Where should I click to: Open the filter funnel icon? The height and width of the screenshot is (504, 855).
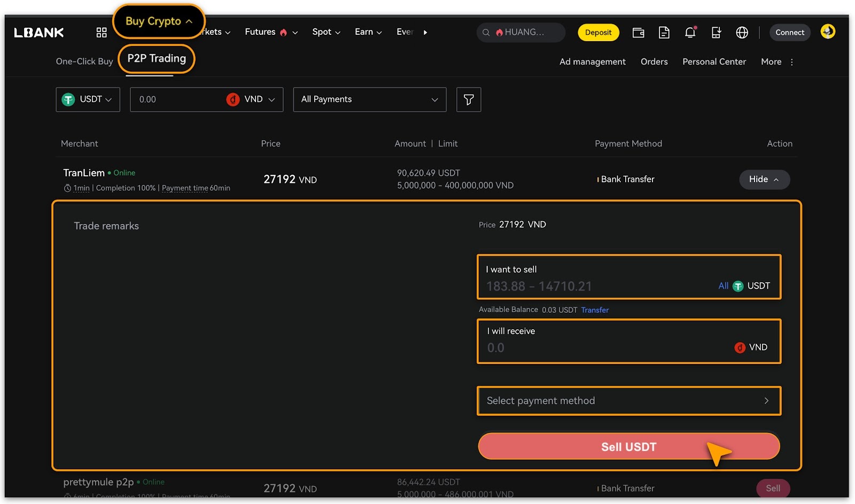click(469, 99)
